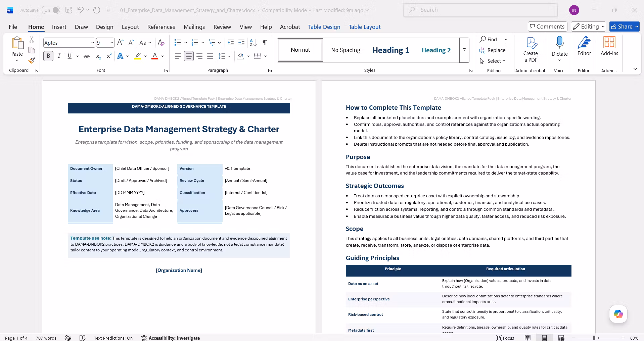Switch to Print Layout view
This screenshot has height=341, width=644.
click(544, 338)
